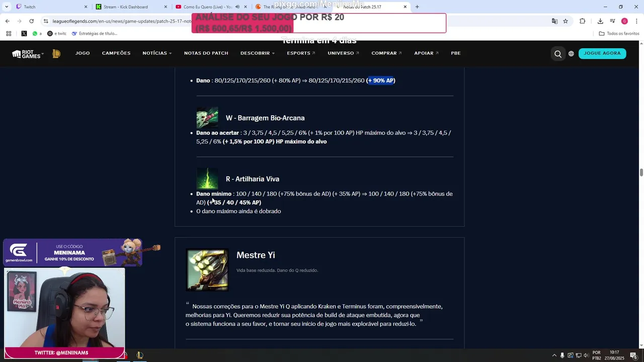The height and width of the screenshot is (362, 644).
Task: Open the browser extensions puzzle icon
Action: pos(583,21)
